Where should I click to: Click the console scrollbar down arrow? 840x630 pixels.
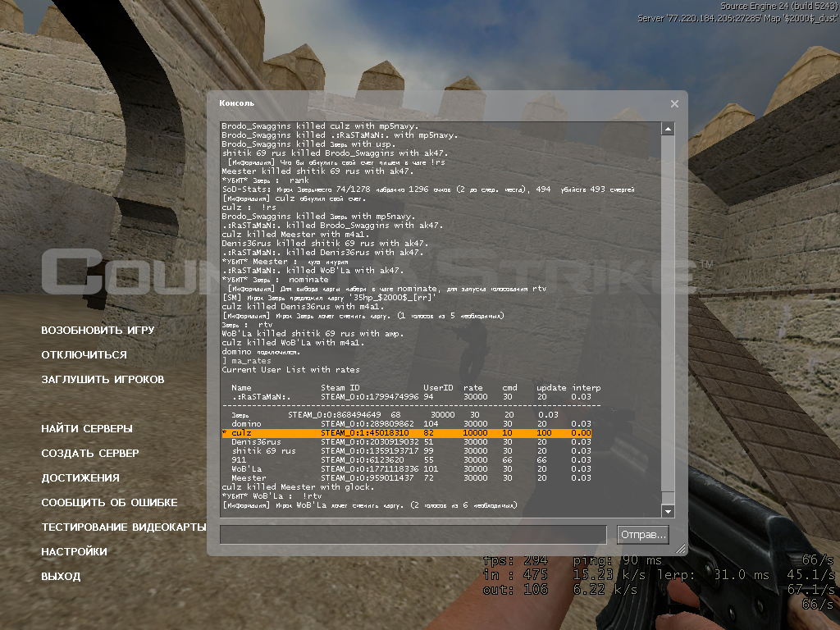pos(668,512)
